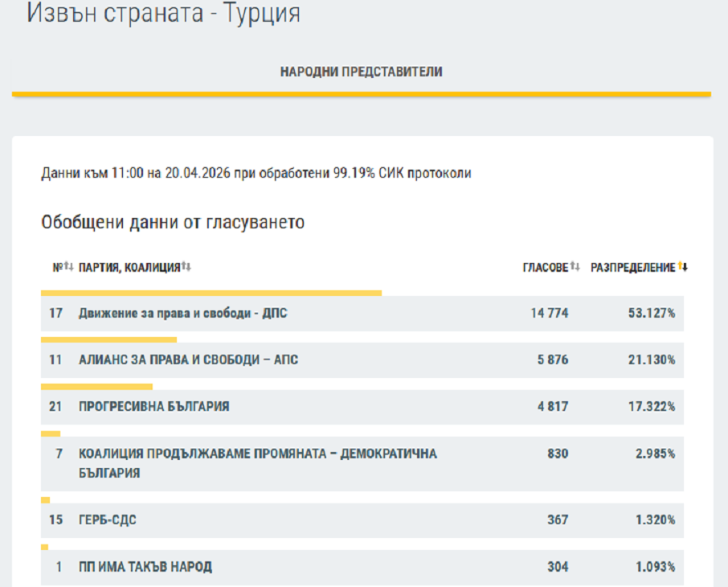Sort by party using ПАРТИЯ, КОАЛИЦИЯ arrows

186,267
